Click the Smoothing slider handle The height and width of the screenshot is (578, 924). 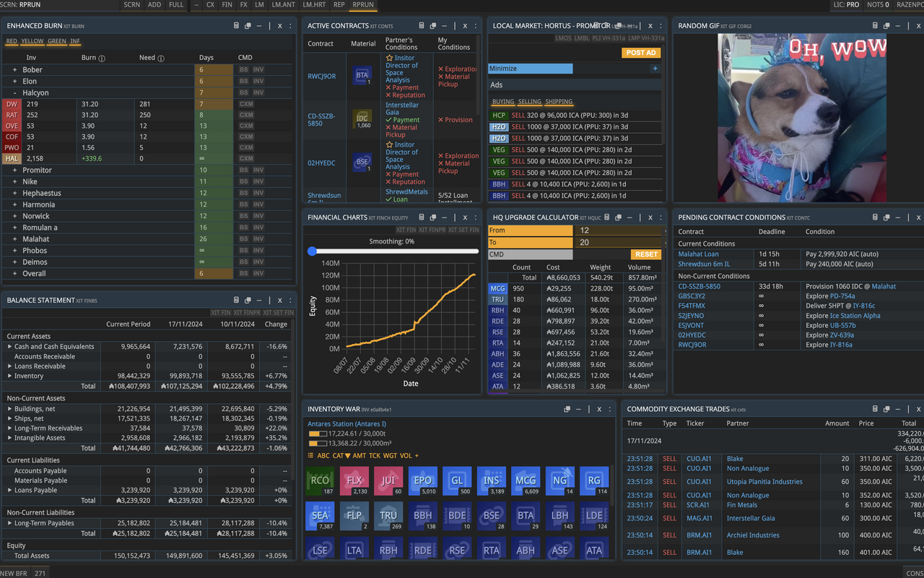click(312, 251)
